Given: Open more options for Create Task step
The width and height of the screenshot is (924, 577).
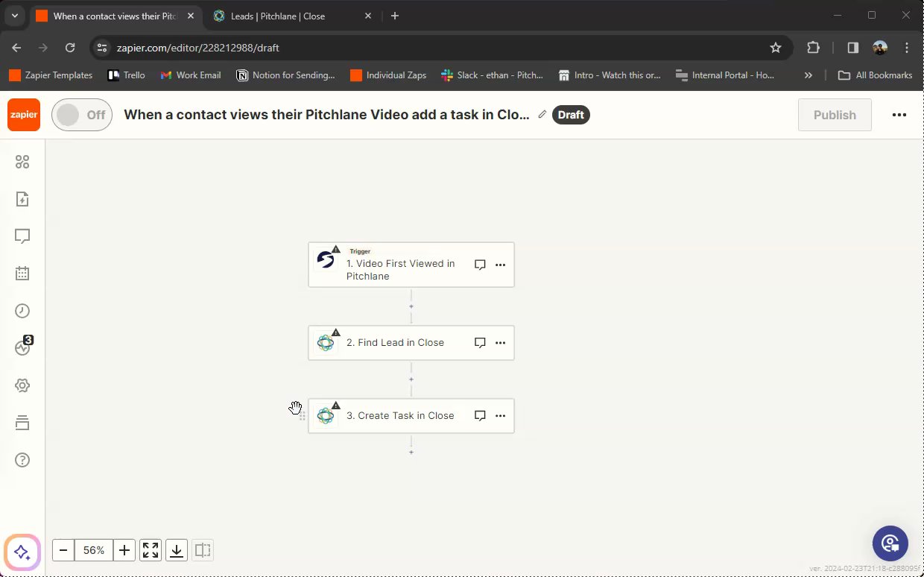Looking at the screenshot, I should tap(500, 416).
